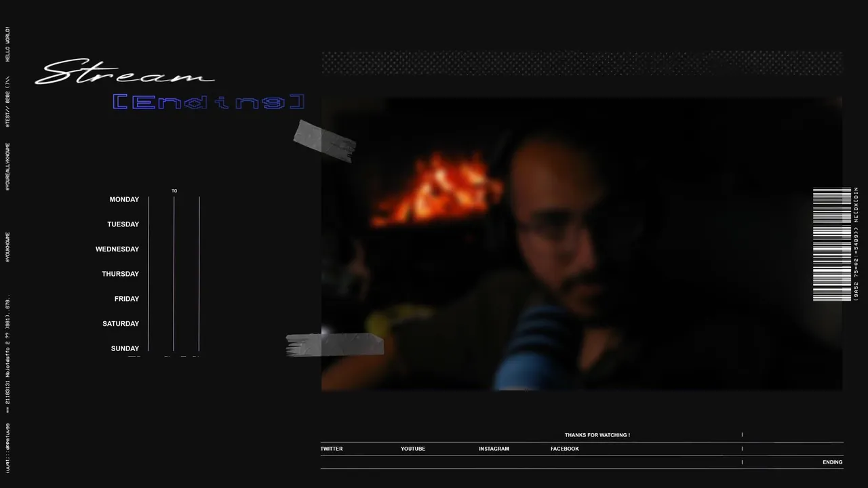
Task: Select WEDNESDAY in the schedule list
Action: coord(117,249)
